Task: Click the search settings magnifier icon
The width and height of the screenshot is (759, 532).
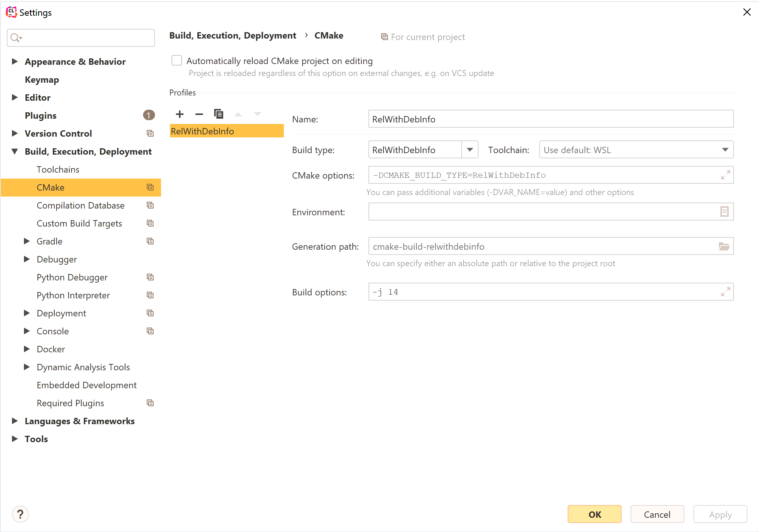Action: tap(16, 38)
